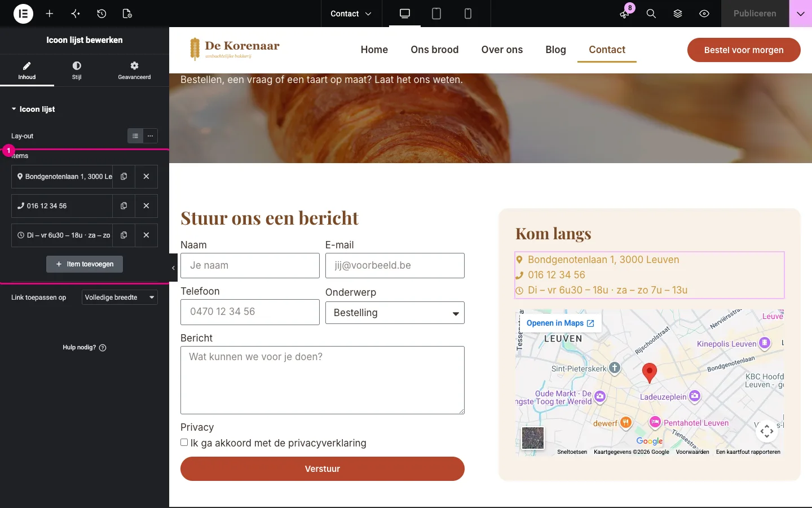Viewport: 812px width, 508px height.
Task: Open the Elementor main menu logo
Action: [23, 14]
